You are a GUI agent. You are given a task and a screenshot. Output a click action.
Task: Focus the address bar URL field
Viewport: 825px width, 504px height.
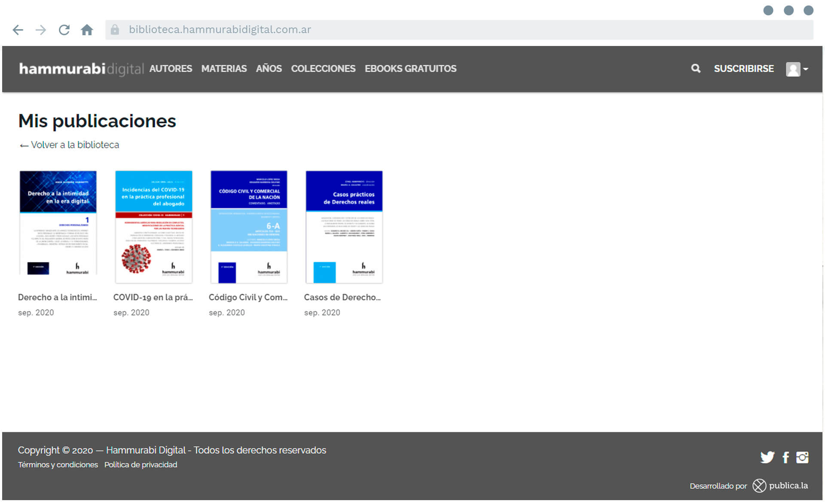(459, 30)
